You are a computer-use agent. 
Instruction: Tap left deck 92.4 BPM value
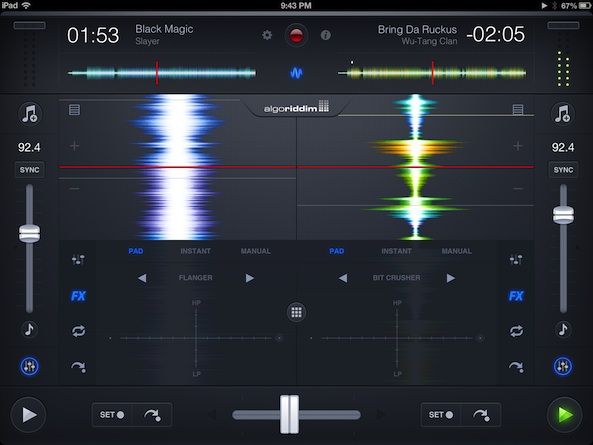[29, 147]
